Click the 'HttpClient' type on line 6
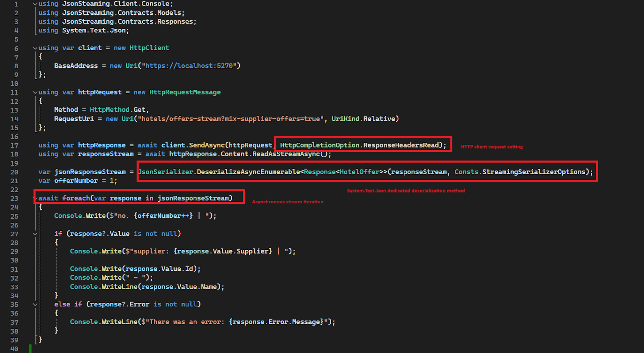This screenshot has height=353, width=644. 149,48
